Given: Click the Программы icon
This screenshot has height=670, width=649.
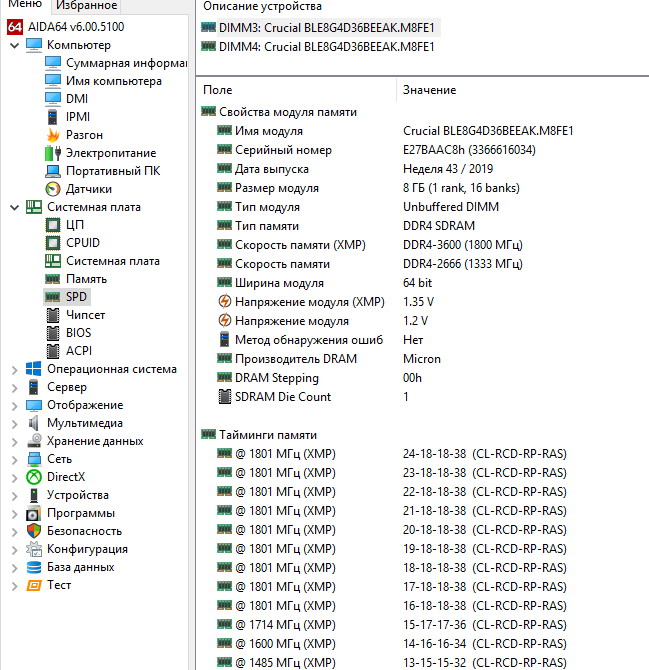Looking at the screenshot, I should point(34,513).
